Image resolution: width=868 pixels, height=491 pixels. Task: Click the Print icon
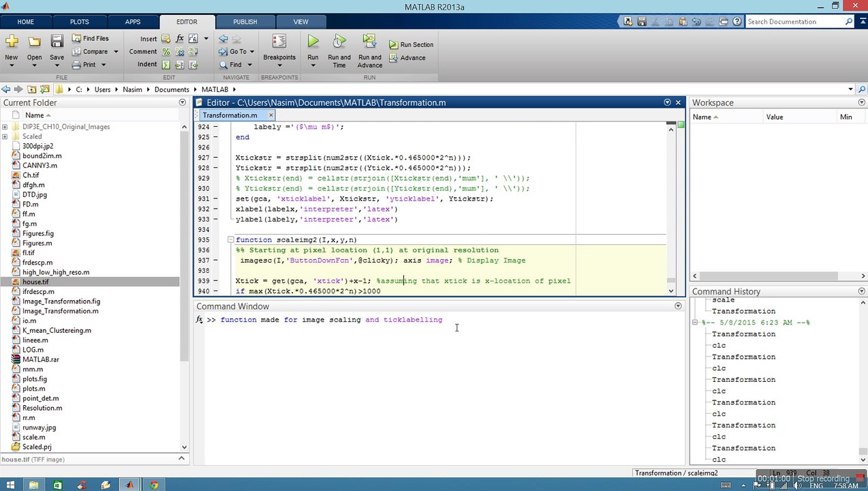(x=76, y=65)
